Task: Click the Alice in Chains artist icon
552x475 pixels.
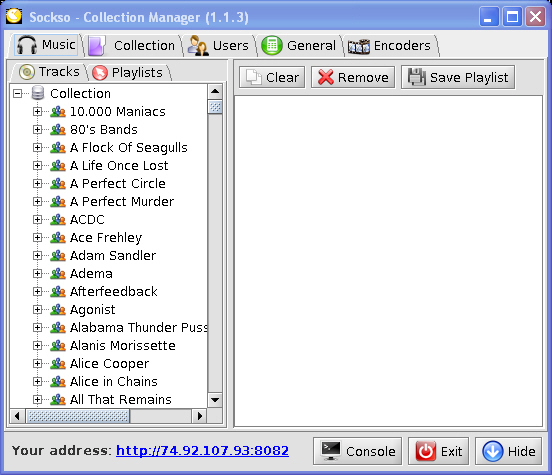Action: click(58, 381)
